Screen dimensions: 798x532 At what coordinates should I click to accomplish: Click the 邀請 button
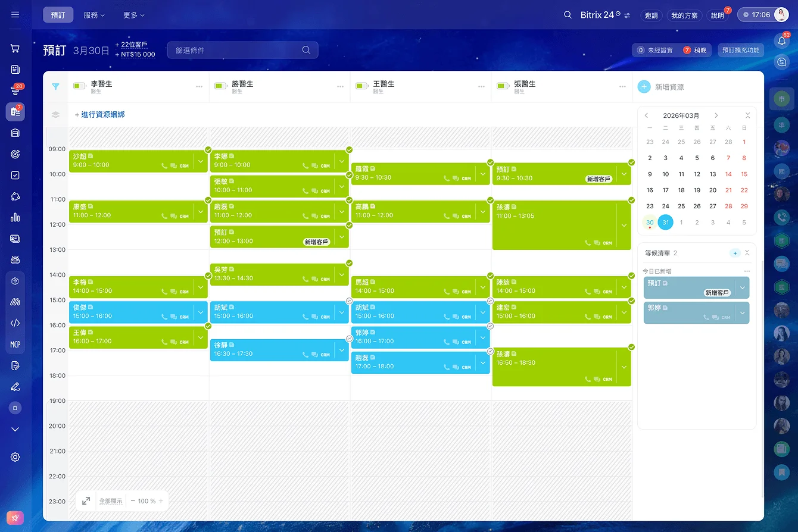(x=652, y=15)
